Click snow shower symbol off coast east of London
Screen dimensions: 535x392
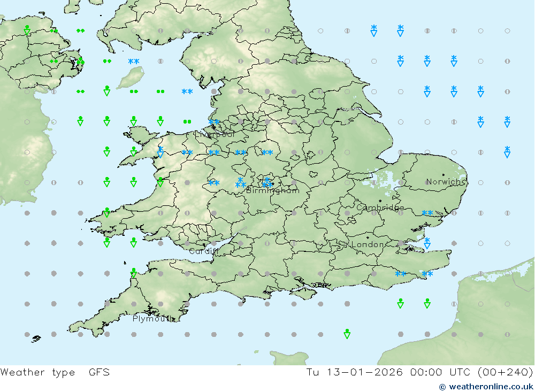tap(427, 243)
